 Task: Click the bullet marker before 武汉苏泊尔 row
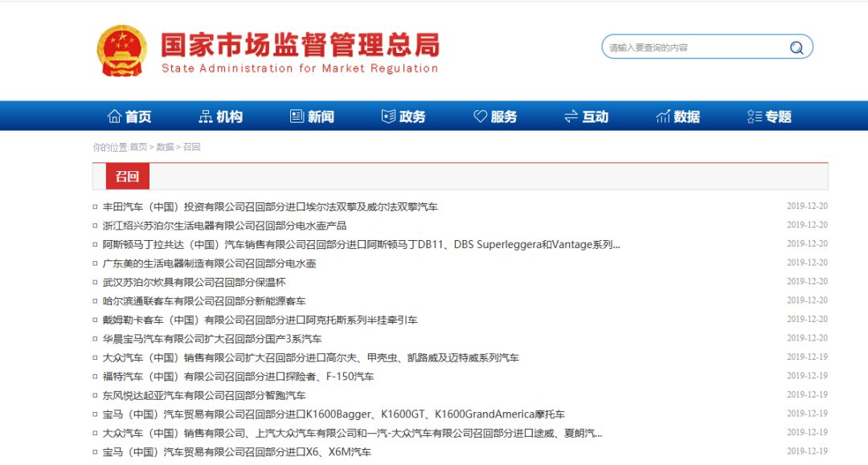click(x=95, y=282)
